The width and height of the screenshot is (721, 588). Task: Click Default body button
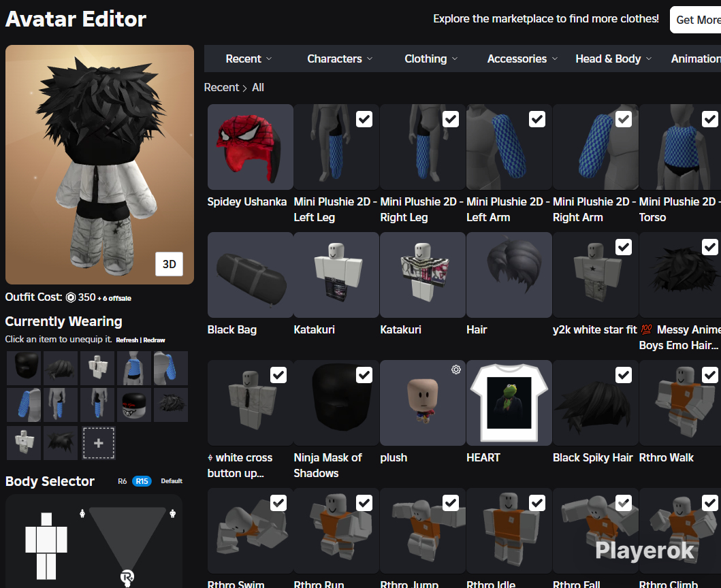[x=172, y=481]
